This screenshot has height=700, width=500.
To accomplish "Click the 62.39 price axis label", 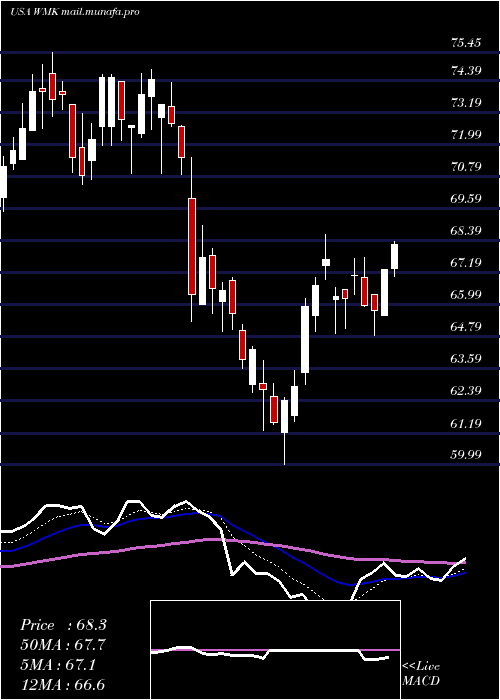I will [466, 391].
